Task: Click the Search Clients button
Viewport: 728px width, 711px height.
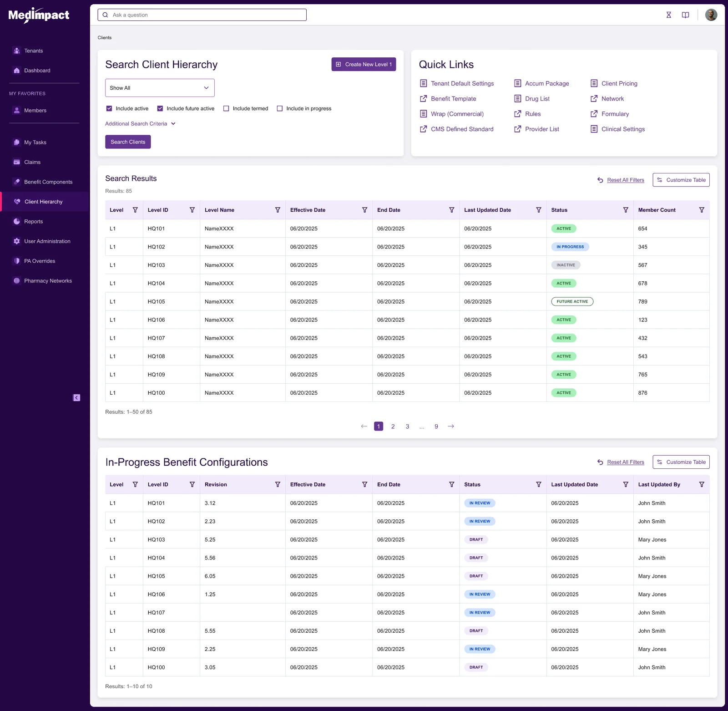Action: coord(128,142)
